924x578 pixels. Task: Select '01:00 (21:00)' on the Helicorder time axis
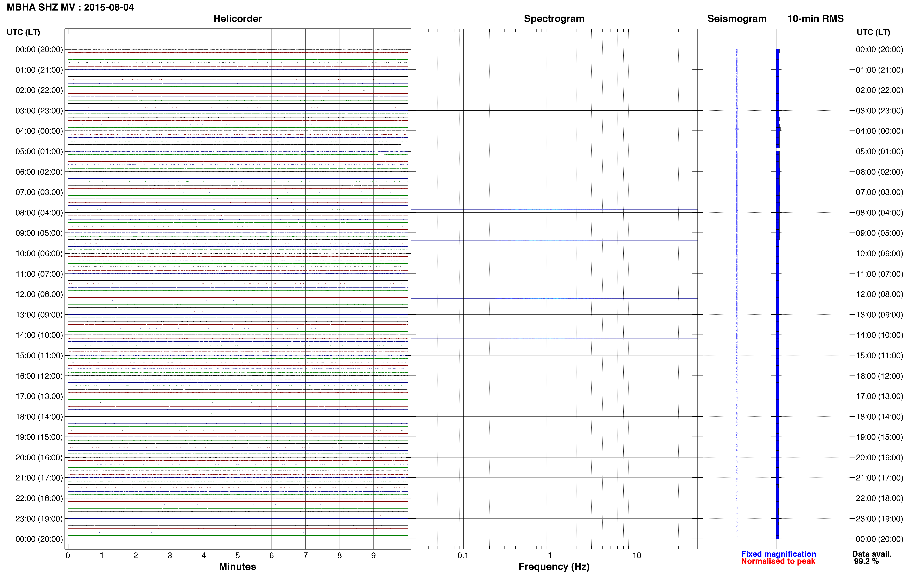(x=39, y=70)
